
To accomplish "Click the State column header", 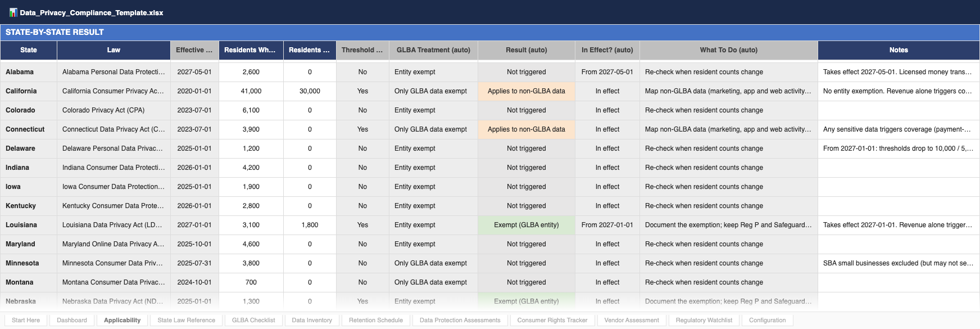I will click(29, 50).
